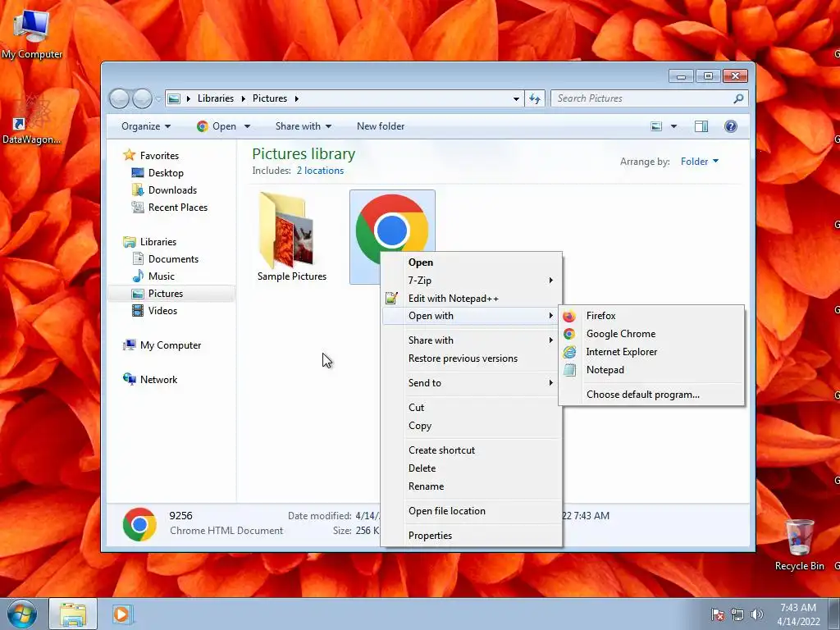This screenshot has height=630, width=840.
Task: Select Network in navigation pane
Action: tap(158, 379)
